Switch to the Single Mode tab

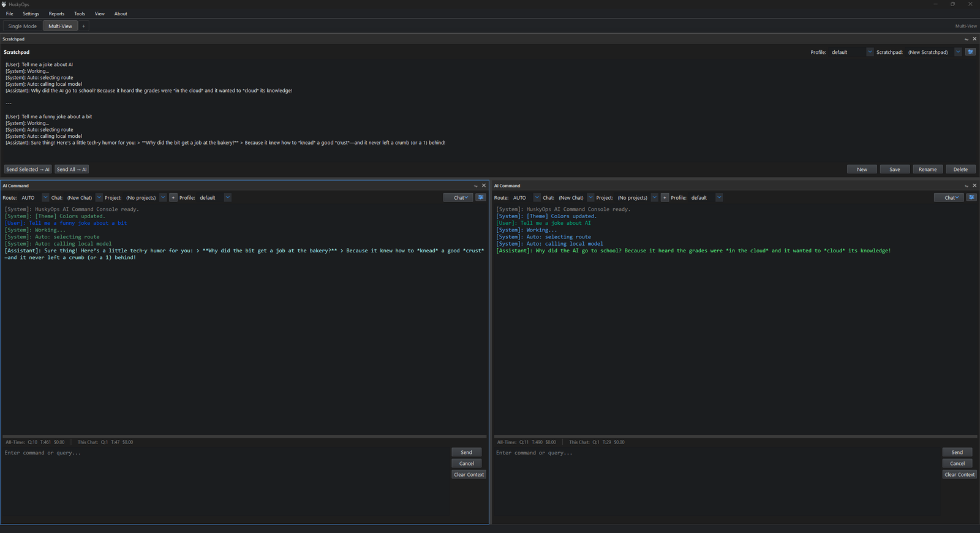point(23,26)
